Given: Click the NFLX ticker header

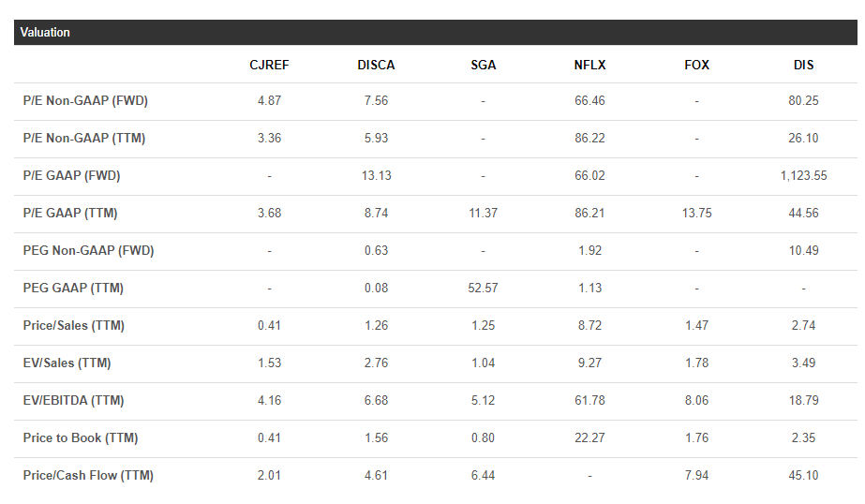Looking at the screenshot, I should (589, 65).
